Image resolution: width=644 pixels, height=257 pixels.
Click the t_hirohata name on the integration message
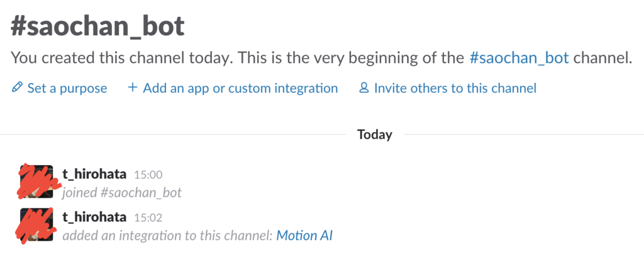coord(94,217)
